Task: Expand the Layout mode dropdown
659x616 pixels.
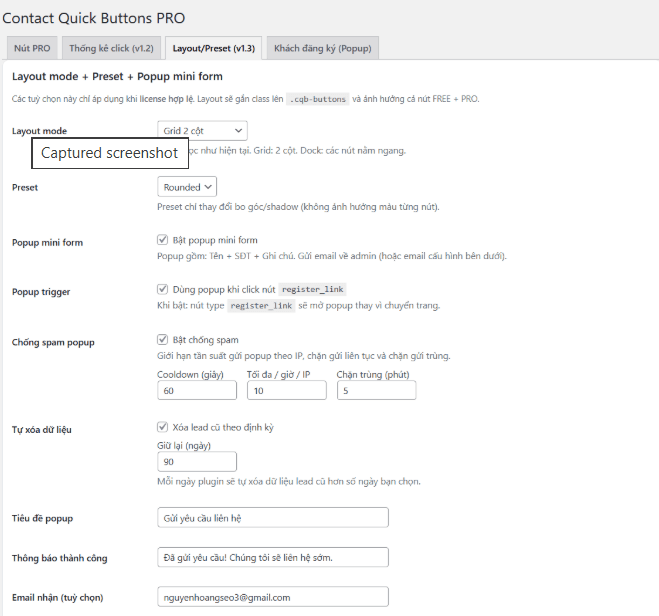Action: pyautogui.click(x=202, y=131)
